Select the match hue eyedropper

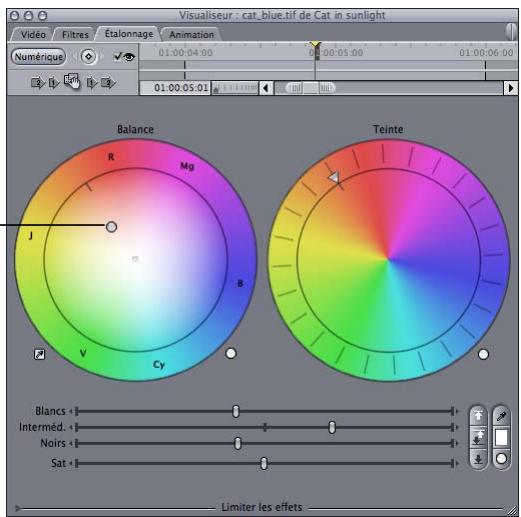point(501,416)
